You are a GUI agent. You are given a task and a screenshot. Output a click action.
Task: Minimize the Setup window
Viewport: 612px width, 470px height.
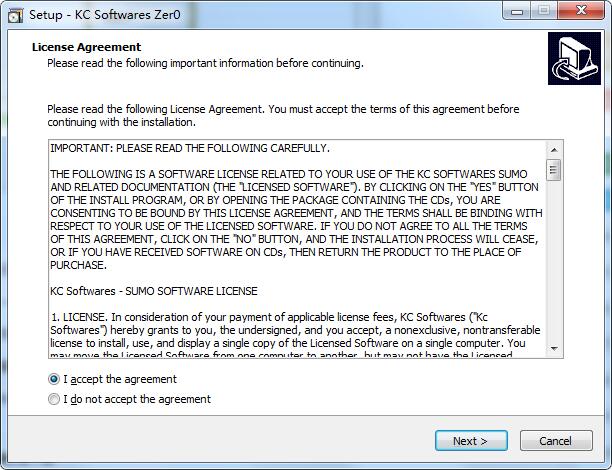tap(515, 11)
